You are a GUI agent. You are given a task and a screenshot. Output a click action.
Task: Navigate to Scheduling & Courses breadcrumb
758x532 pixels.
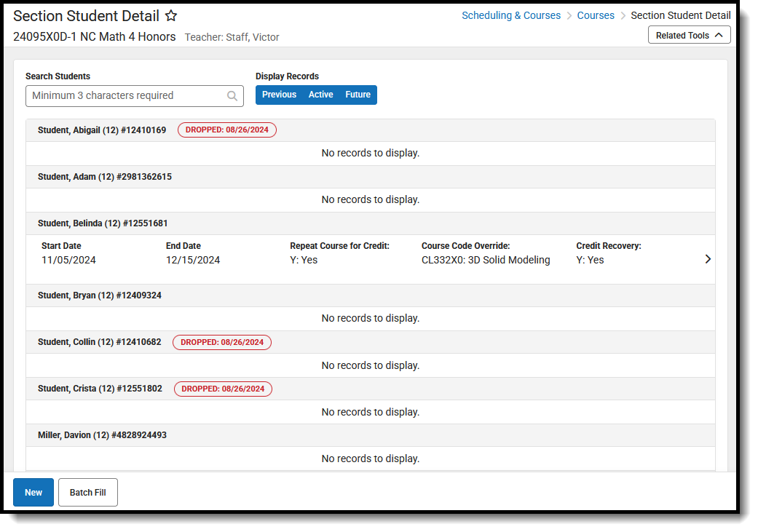coord(511,15)
